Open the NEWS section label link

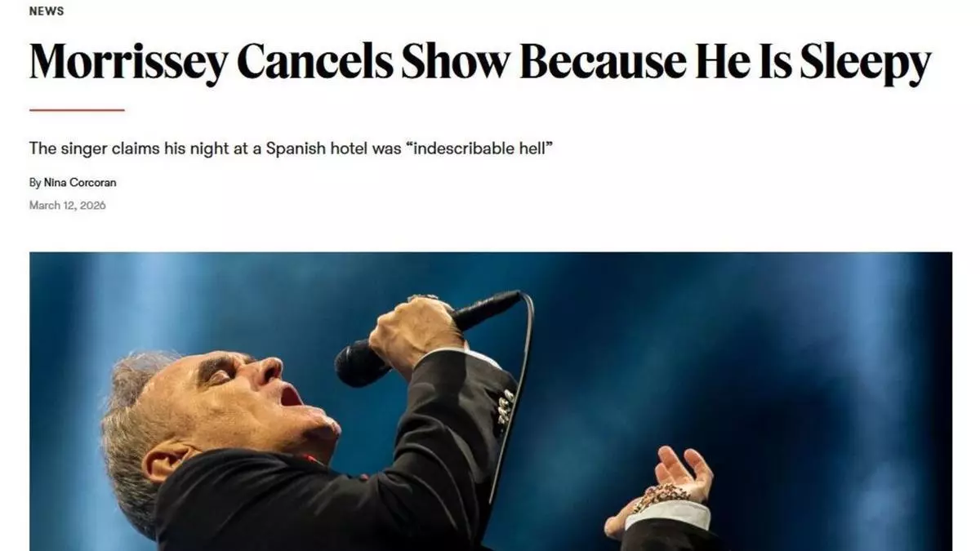point(47,11)
